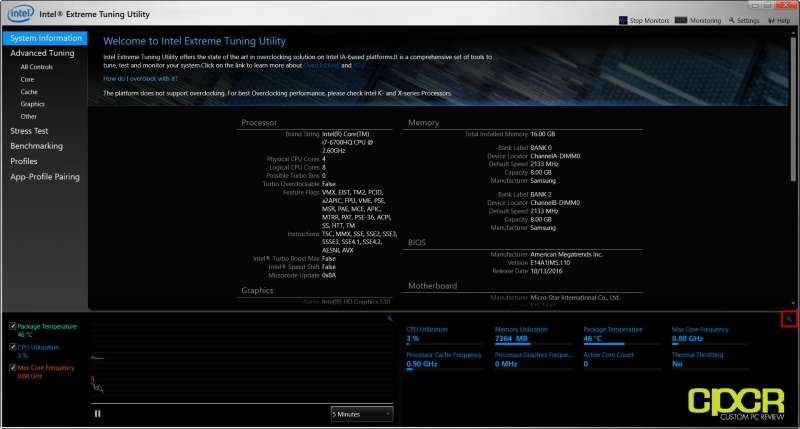Click the monitor tiles wrench configuration icon
Viewport: 800px width, 429px height.
click(789, 319)
